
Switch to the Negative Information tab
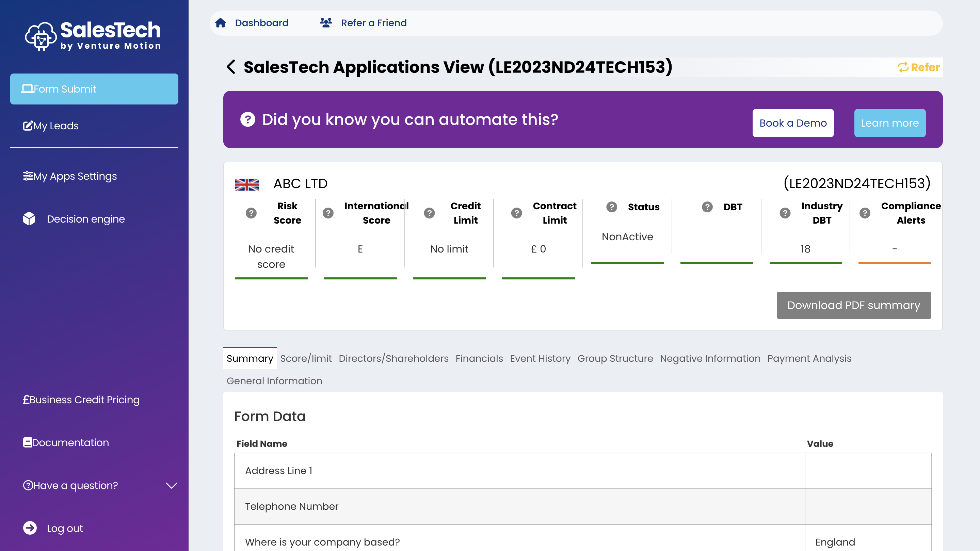(710, 358)
